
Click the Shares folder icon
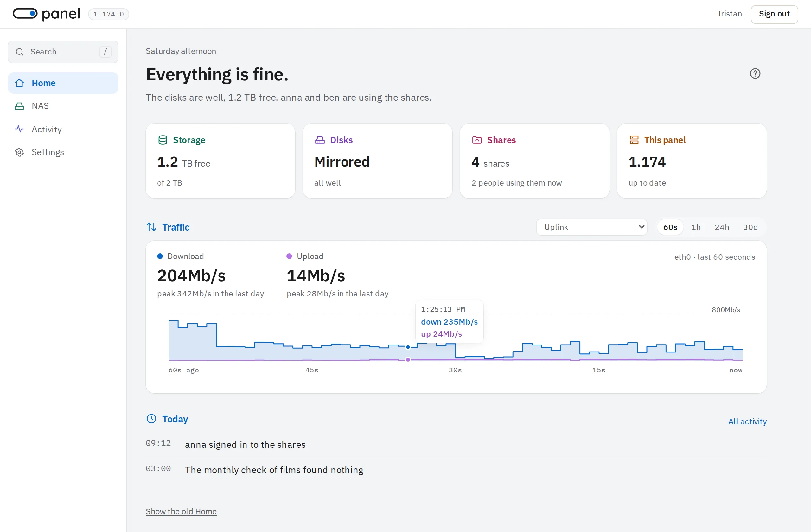point(477,140)
